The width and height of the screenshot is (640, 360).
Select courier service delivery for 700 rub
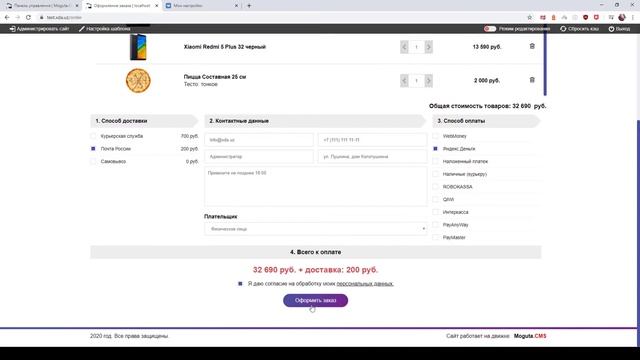93,136
